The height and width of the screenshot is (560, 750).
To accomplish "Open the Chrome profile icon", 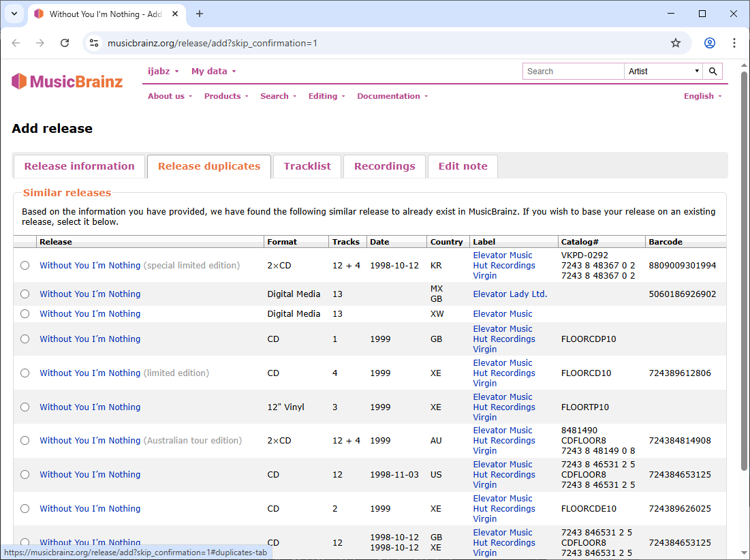I will point(710,43).
